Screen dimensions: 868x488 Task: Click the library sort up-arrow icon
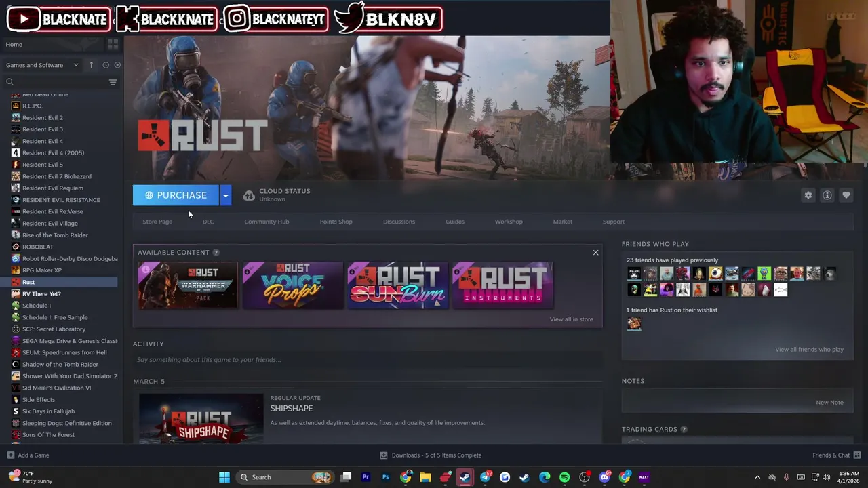coord(91,65)
